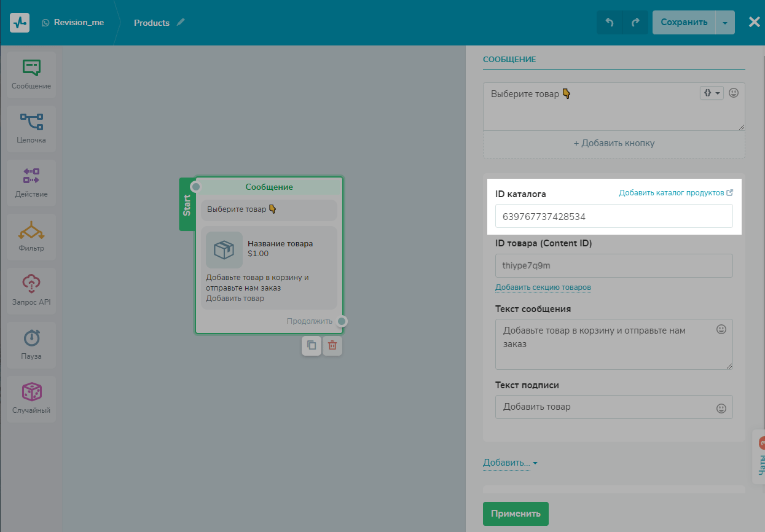Click the redo arrow in top bar
765x532 pixels.
[x=635, y=23]
